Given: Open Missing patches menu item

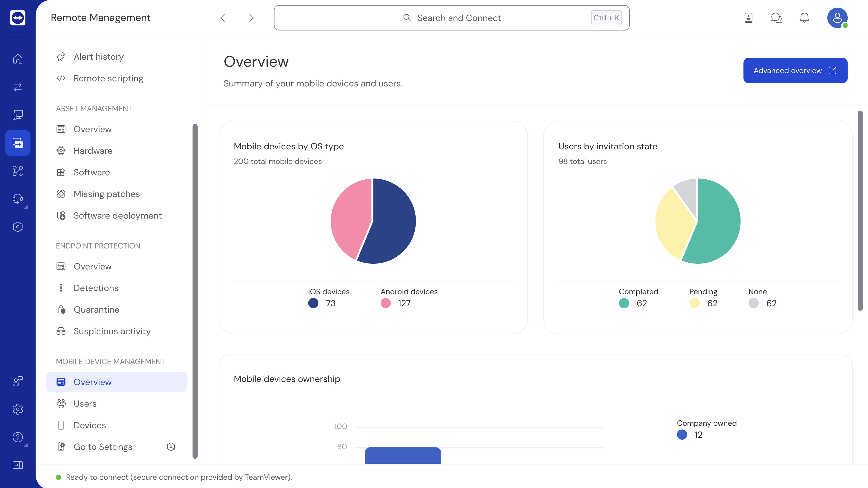Looking at the screenshot, I should [106, 194].
